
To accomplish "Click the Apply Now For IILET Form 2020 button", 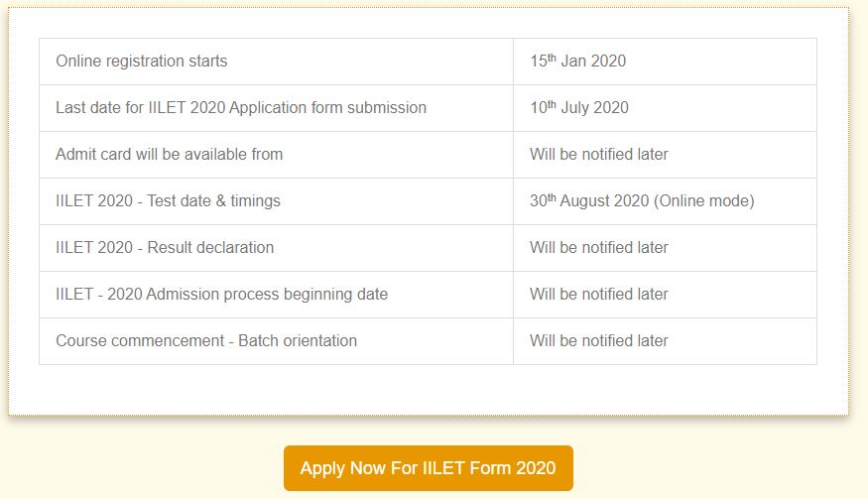I will 428,468.
